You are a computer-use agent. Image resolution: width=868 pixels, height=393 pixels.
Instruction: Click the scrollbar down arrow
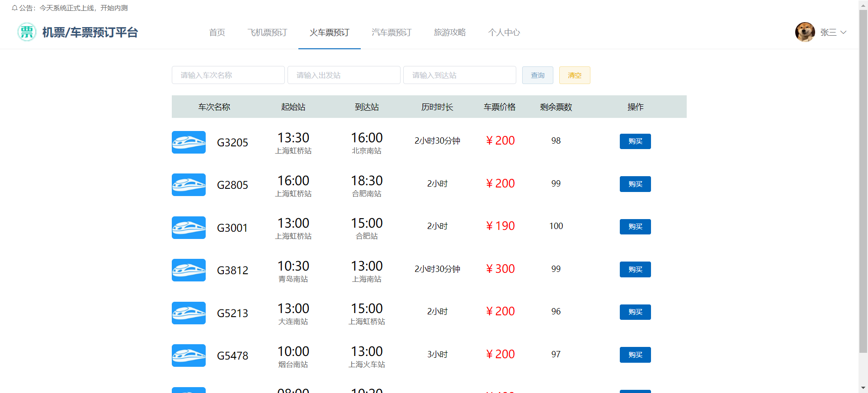(x=863, y=388)
